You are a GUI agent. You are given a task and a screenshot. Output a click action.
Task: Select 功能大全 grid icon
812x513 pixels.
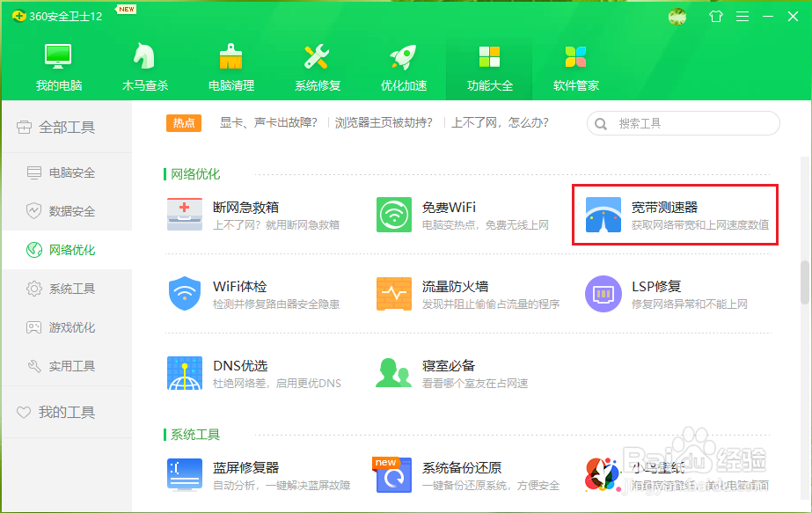click(489, 56)
